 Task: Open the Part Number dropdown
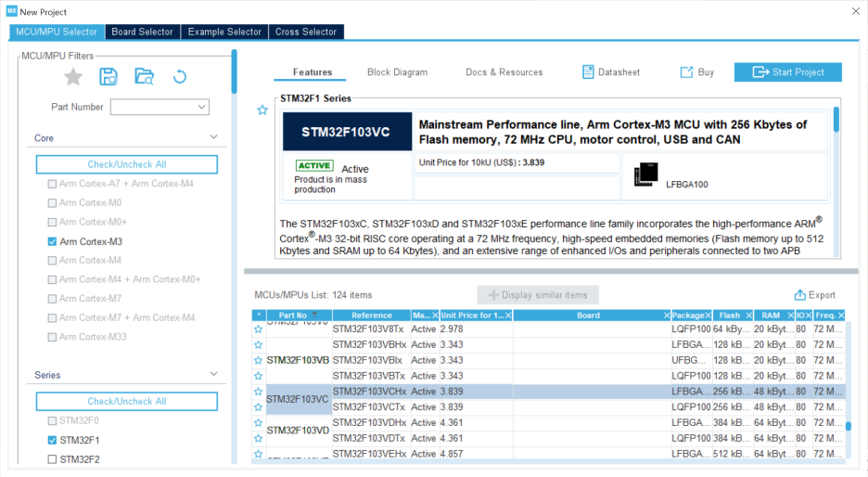[x=201, y=107]
